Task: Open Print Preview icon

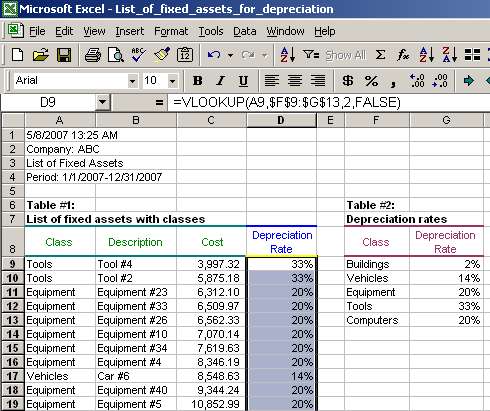Action: (x=116, y=55)
